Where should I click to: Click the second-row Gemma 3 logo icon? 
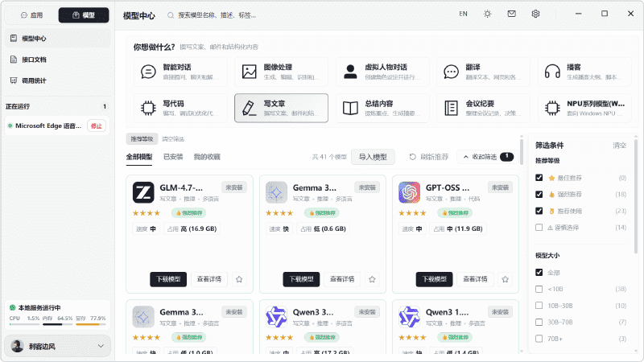tap(143, 317)
